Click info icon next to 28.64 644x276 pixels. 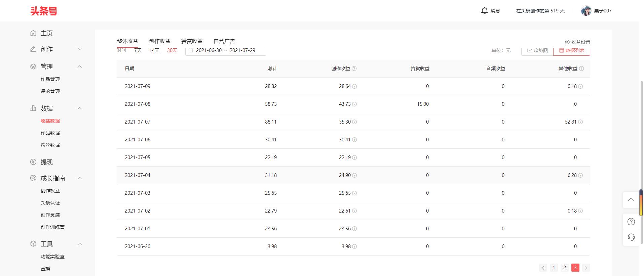354,86
